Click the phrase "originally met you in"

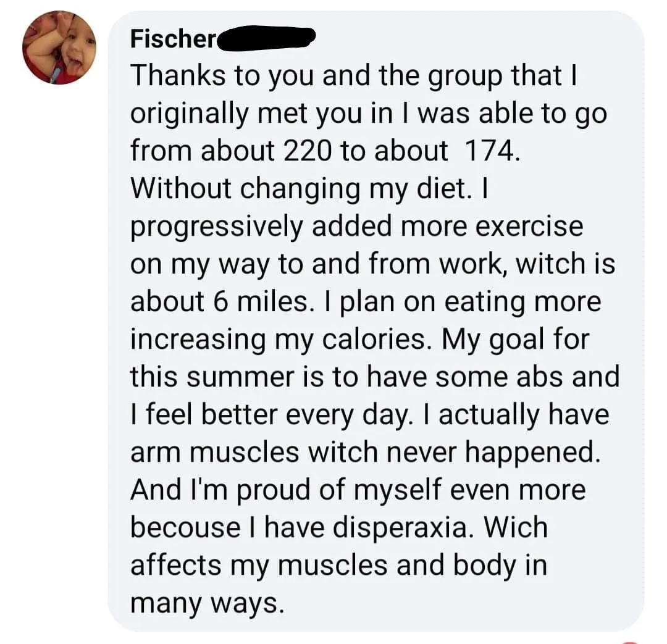(261, 114)
